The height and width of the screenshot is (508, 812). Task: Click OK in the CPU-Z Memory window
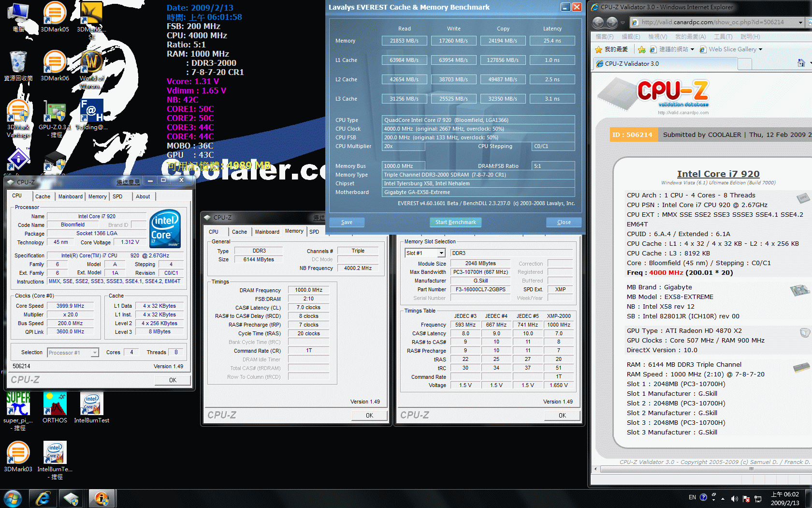click(x=369, y=416)
